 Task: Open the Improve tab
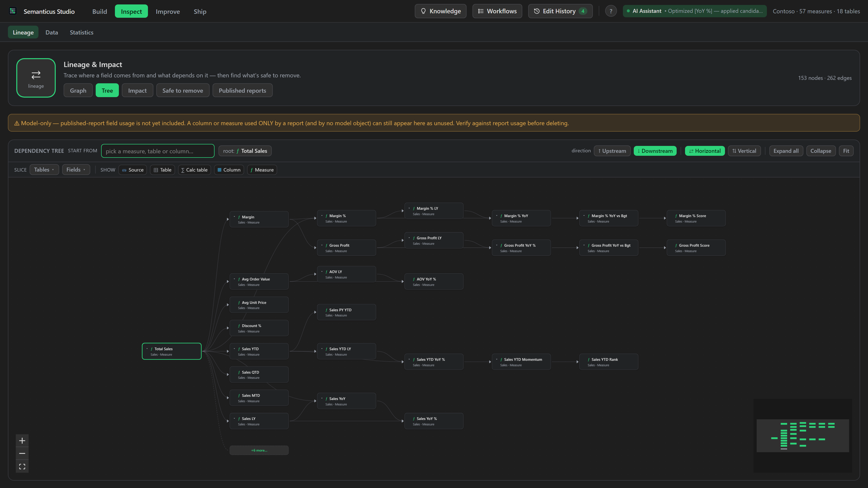pyautogui.click(x=167, y=11)
